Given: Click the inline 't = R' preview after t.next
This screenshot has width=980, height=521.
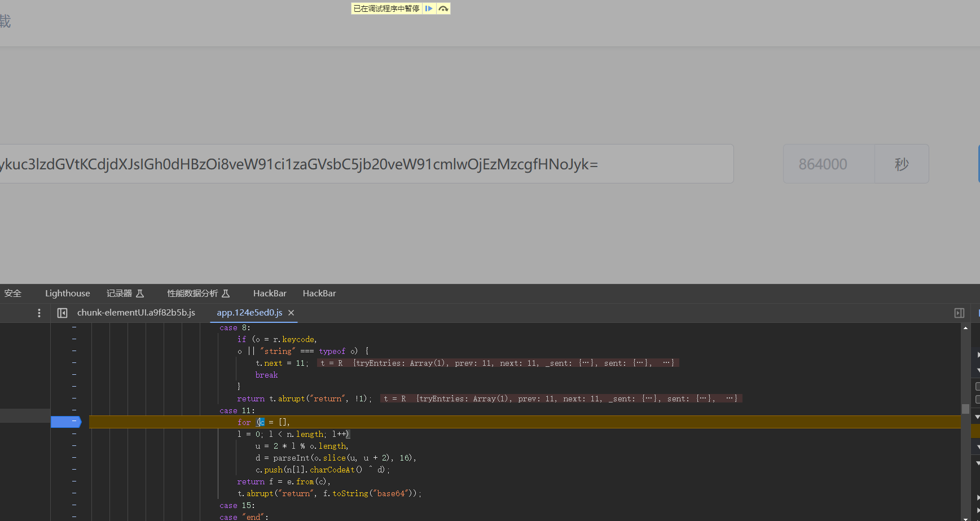Looking at the screenshot, I should coord(498,363).
